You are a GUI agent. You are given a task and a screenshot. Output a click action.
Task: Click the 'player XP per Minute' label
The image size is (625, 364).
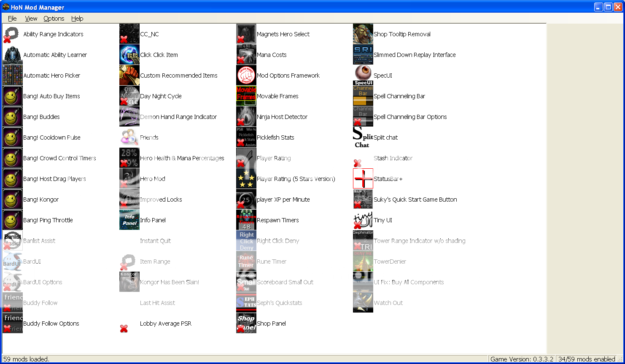click(x=283, y=200)
